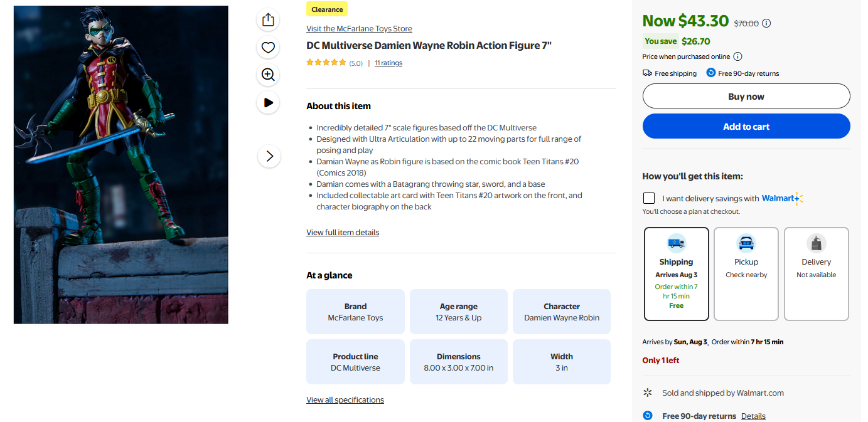Go to next product image arrow
Screen dimensions: 868x422
269,156
